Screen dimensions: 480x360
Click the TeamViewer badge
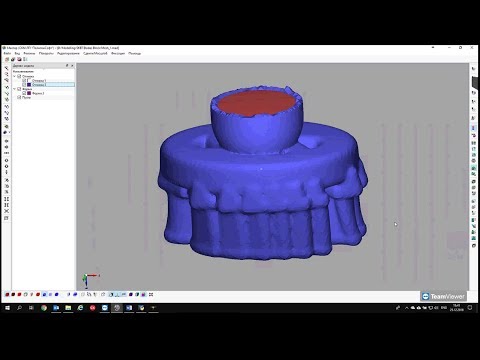point(443,296)
